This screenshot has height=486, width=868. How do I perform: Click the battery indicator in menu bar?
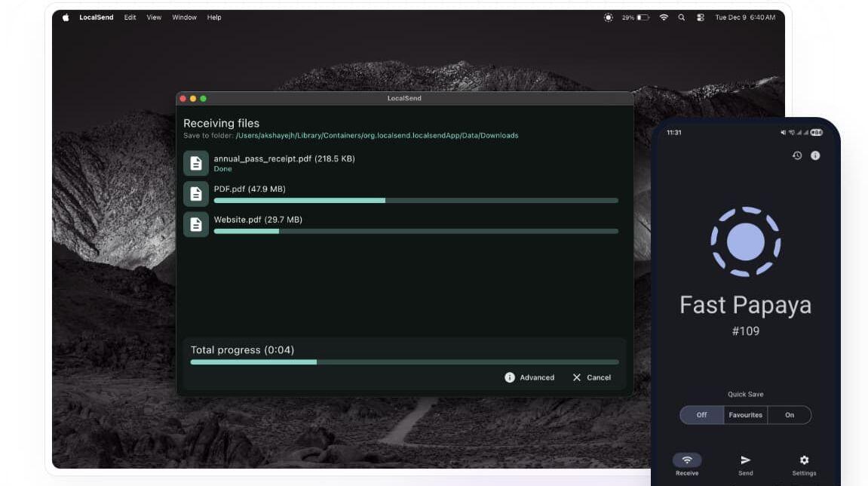click(x=636, y=17)
